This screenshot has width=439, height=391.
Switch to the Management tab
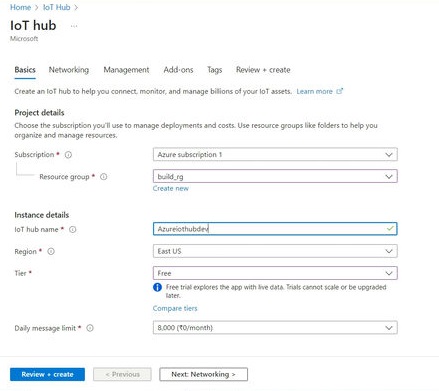coord(126,70)
